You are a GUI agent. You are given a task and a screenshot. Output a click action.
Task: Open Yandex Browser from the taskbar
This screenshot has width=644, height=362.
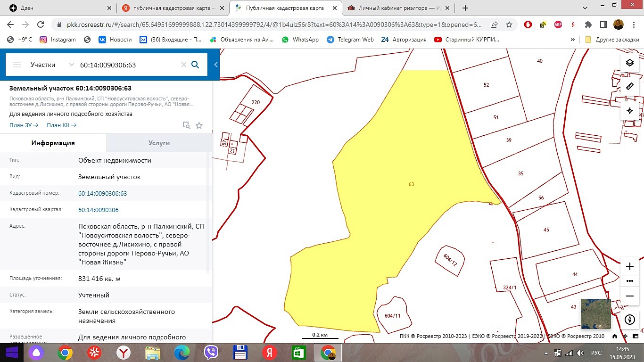tap(124, 352)
